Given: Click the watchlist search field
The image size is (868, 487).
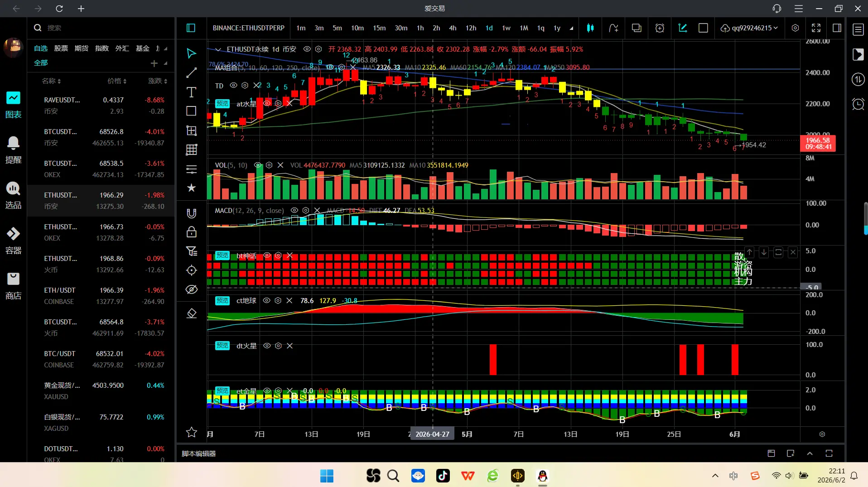Looking at the screenshot, I should 101,28.
